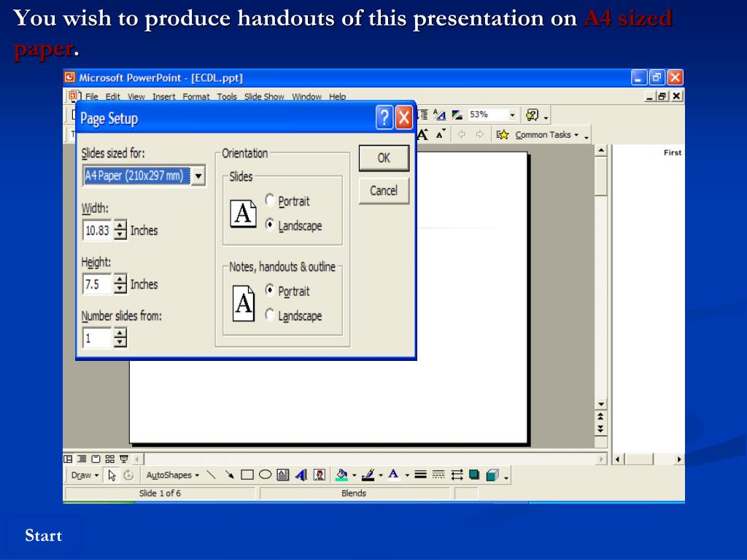Close the Page Setup dialog
This screenshot has width=747, height=560.
tap(404, 117)
